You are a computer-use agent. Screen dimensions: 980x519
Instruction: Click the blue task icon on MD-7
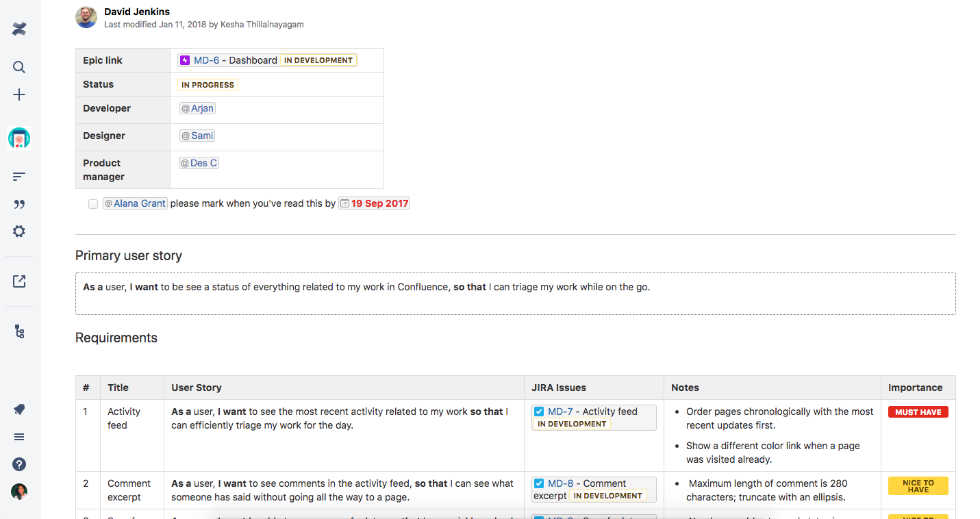[539, 412]
